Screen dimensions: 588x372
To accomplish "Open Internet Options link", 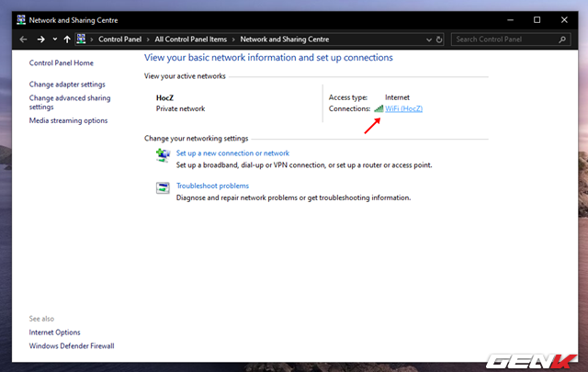I will pyautogui.click(x=55, y=333).
